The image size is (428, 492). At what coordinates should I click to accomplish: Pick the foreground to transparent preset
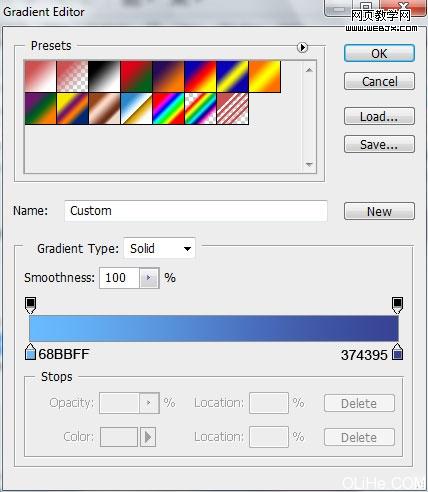point(72,76)
